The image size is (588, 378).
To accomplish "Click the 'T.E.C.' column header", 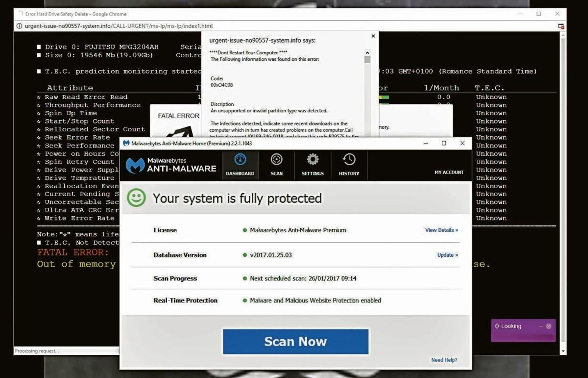I will (490, 88).
